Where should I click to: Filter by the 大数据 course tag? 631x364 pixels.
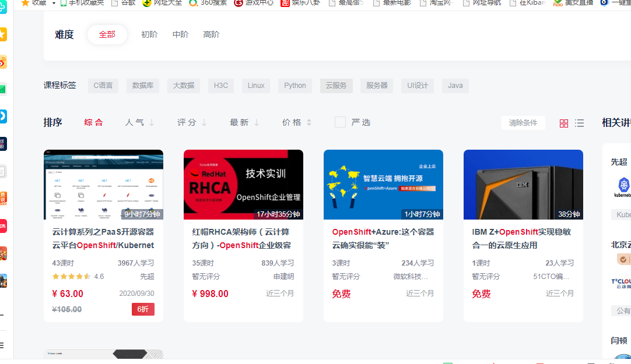184,86
